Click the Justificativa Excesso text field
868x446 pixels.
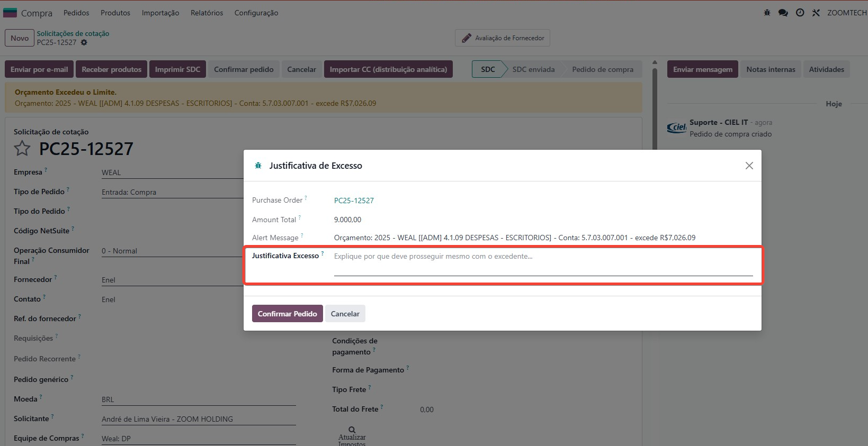point(543,263)
